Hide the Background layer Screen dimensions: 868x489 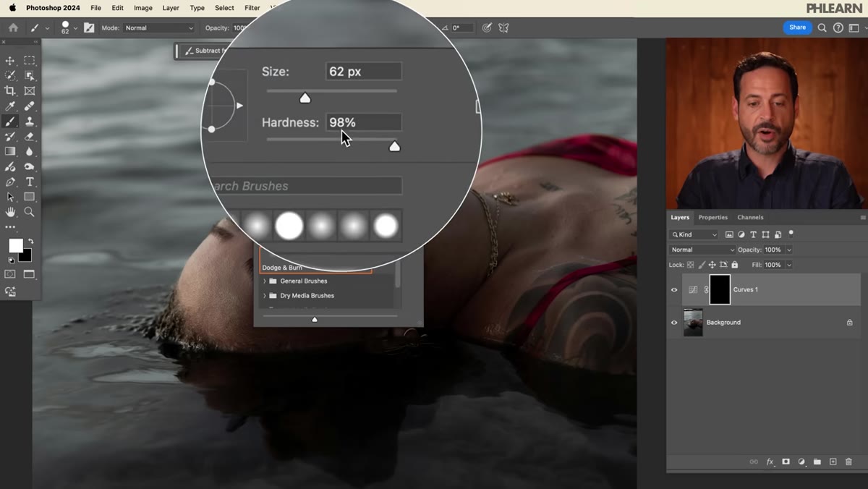[x=674, y=323]
